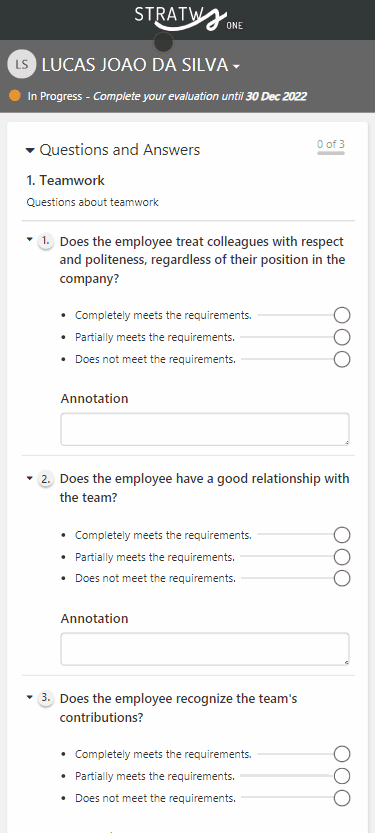Click the Stratws One logo
The image size is (375, 833).
click(189, 19)
